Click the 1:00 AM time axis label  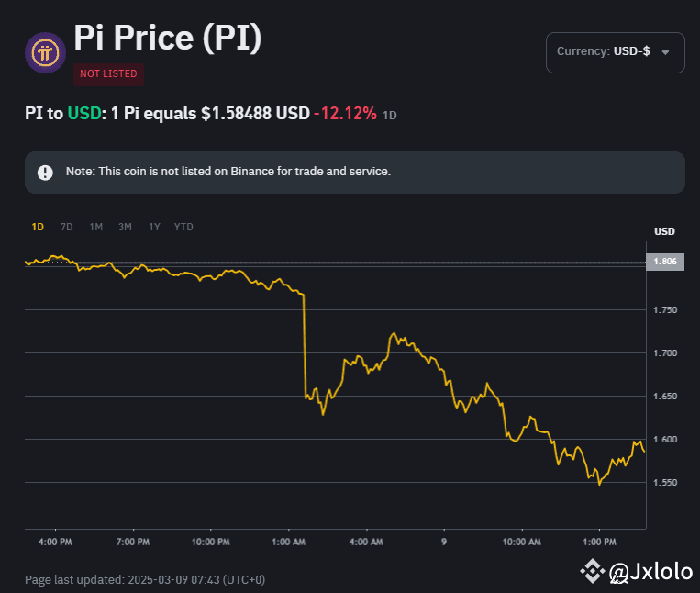[x=289, y=543]
